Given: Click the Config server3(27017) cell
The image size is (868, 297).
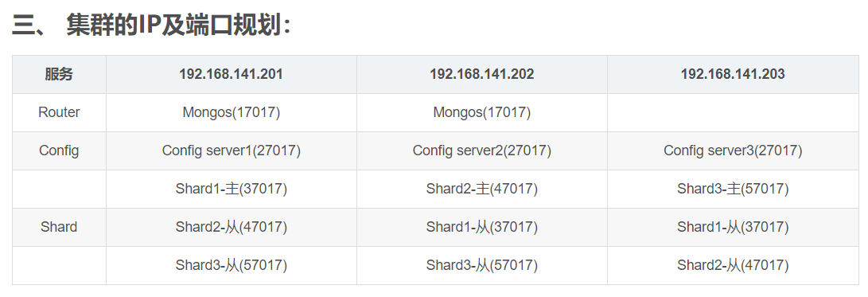Looking at the screenshot, I should click(733, 150).
